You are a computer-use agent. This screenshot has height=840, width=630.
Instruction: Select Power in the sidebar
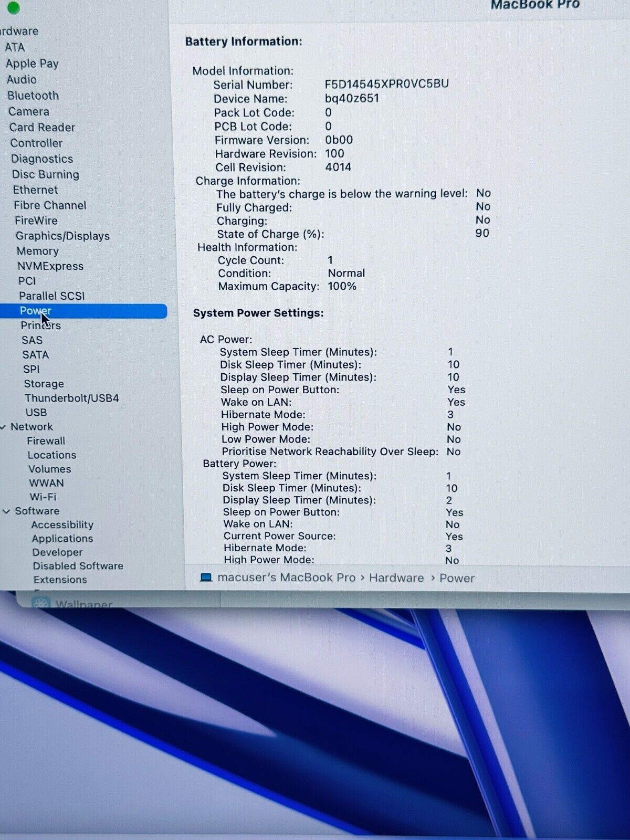point(35,311)
